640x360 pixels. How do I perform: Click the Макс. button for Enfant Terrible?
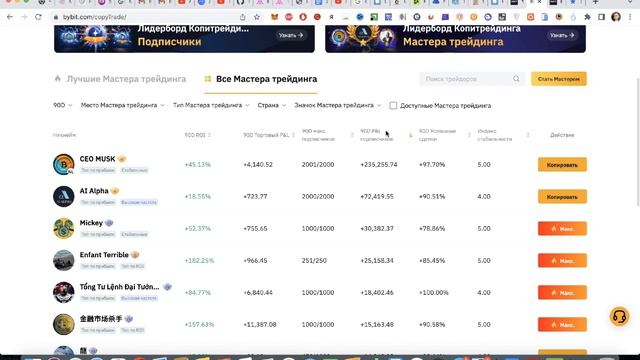point(562,260)
